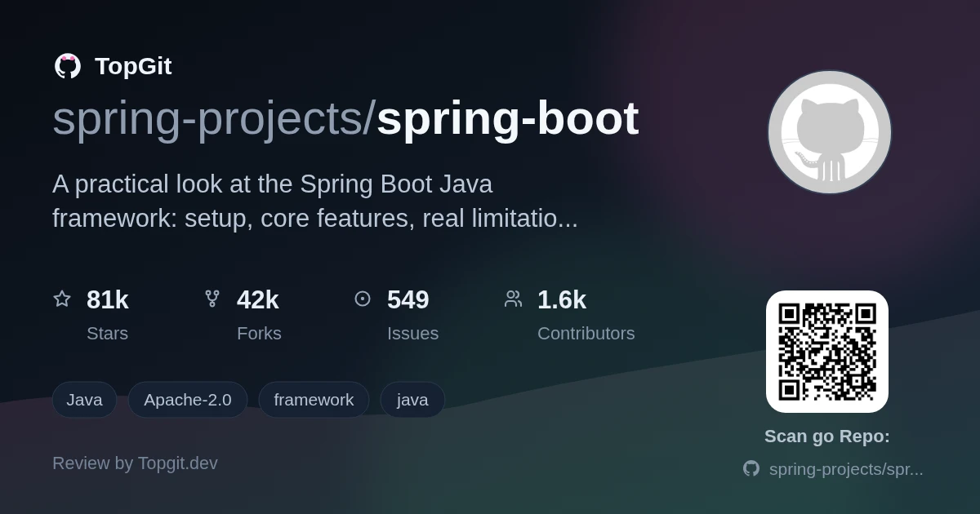Click the small GitHub icon beside spring-projects/spr...
Image resolution: width=980 pixels, height=514 pixels.
pyautogui.click(x=751, y=468)
